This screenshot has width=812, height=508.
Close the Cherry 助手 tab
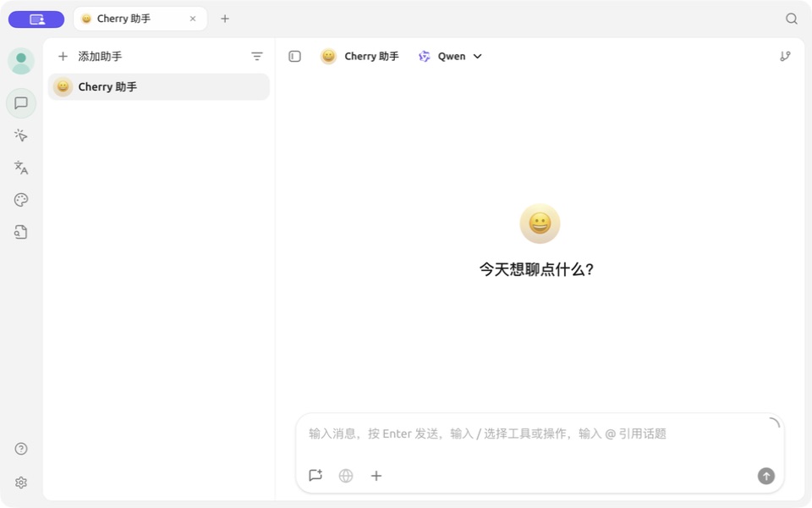click(x=193, y=19)
